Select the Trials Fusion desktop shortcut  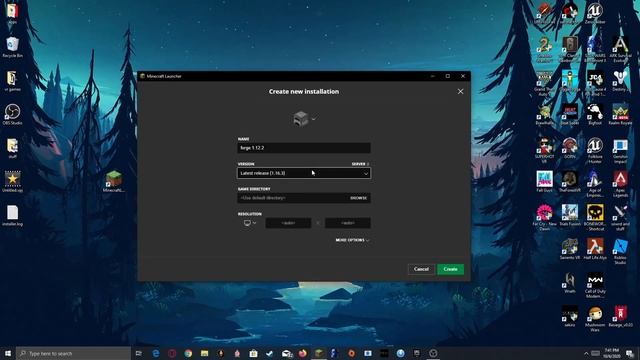(570, 215)
